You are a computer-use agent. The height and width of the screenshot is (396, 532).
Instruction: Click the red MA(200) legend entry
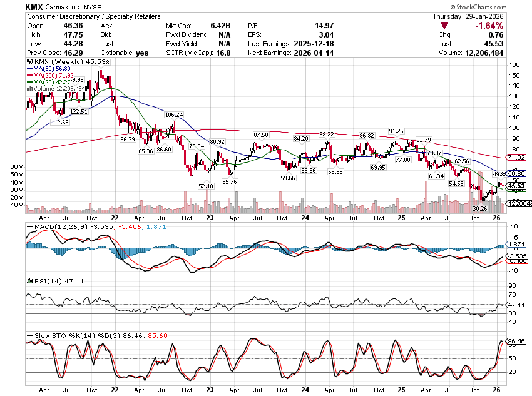(44, 76)
